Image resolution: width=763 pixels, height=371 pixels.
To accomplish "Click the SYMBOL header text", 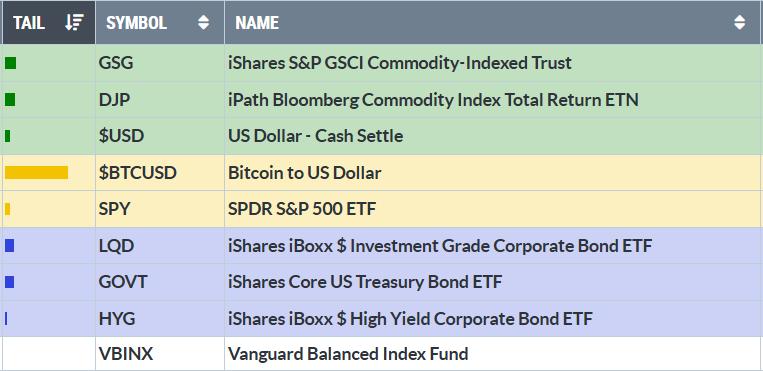I will click(137, 23).
